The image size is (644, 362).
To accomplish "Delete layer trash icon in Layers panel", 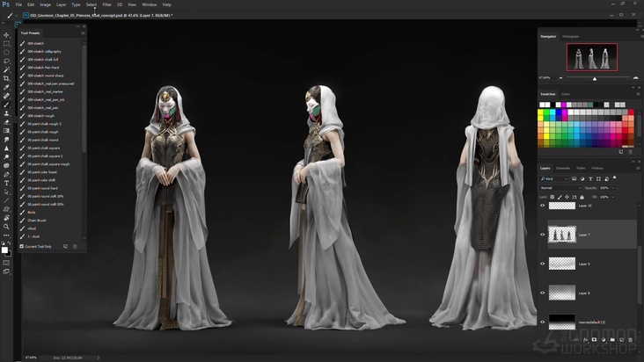I will click(631, 340).
